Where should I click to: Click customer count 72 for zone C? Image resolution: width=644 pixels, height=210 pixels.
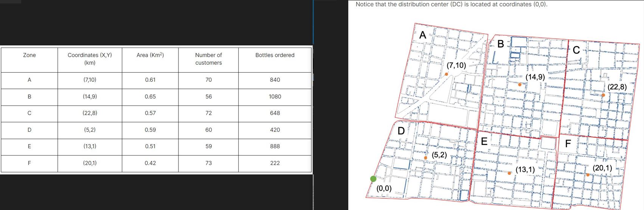(208, 113)
